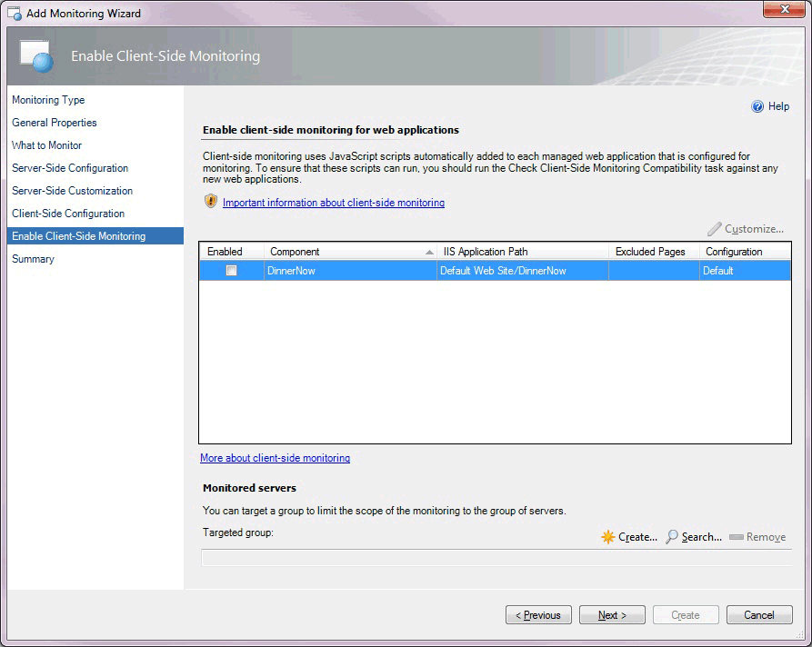
Task: Open the Server-Side Configuration step
Action: click(73, 167)
